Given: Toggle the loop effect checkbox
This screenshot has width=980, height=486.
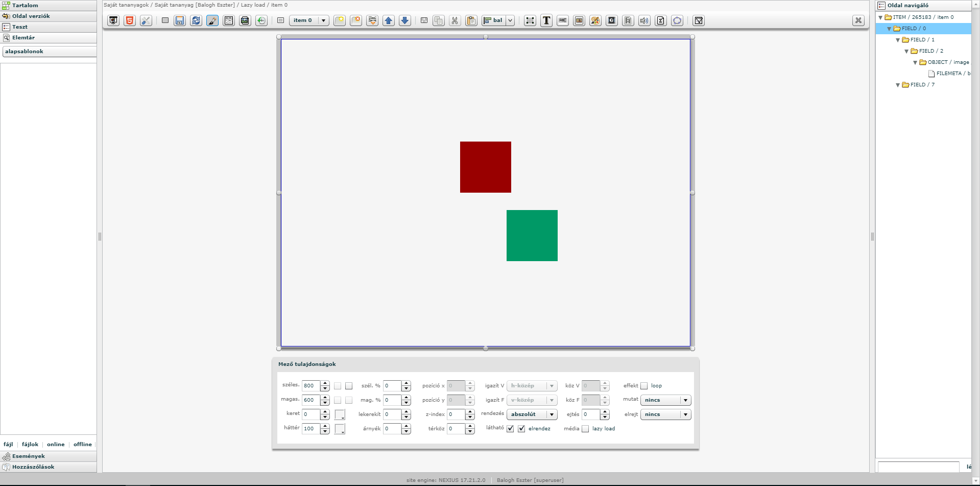Looking at the screenshot, I should coord(644,386).
